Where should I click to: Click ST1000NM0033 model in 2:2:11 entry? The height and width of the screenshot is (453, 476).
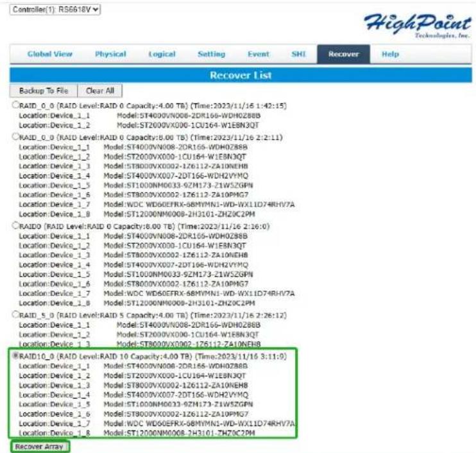click(x=178, y=185)
